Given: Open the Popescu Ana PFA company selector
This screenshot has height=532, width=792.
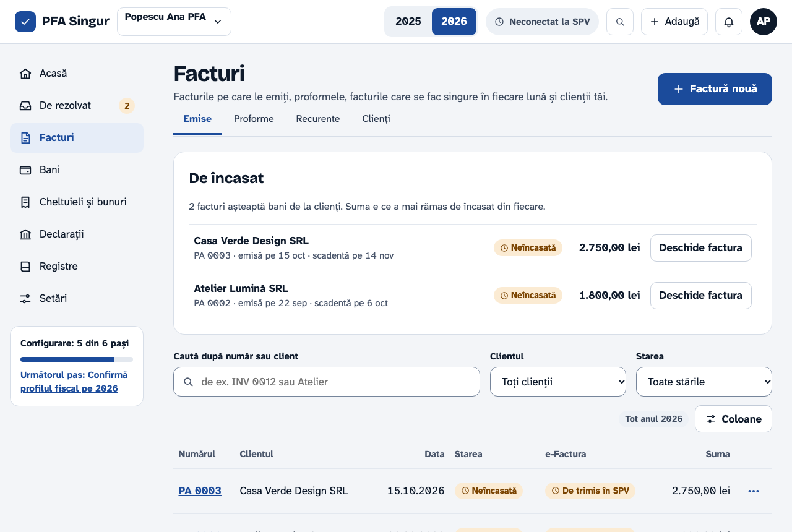Looking at the screenshot, I should pos(174,22).
